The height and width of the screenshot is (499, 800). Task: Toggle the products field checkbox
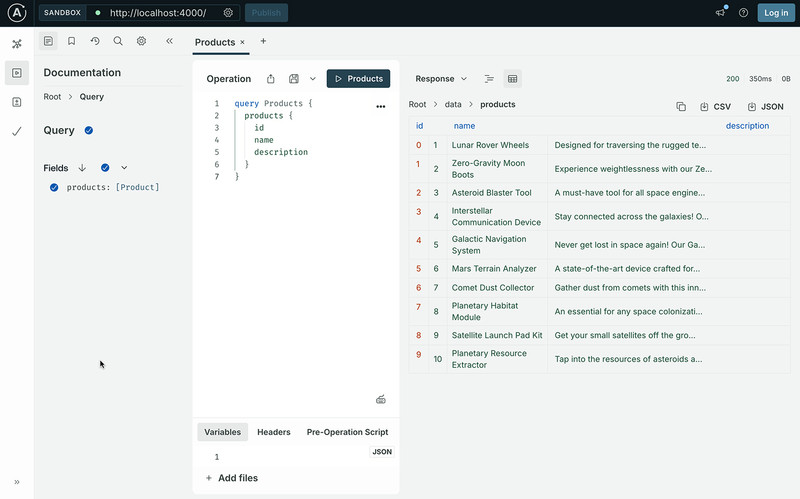tap(54, 187)
